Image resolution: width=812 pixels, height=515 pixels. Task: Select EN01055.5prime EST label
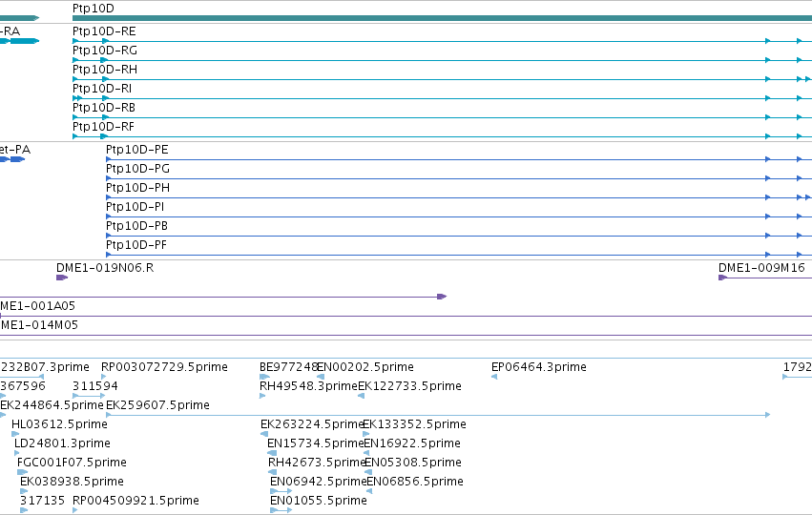click(x=319, y=502)
